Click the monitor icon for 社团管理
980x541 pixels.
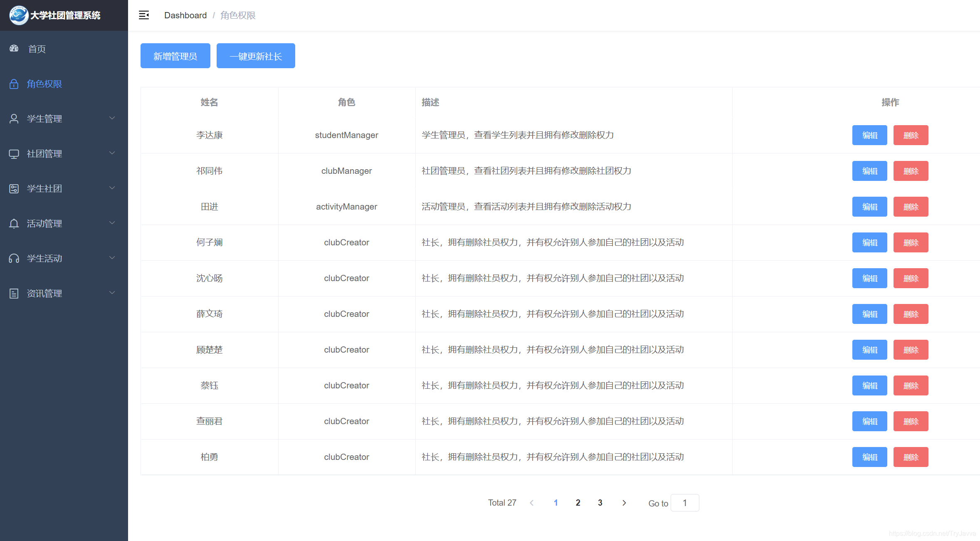[14, 154]
